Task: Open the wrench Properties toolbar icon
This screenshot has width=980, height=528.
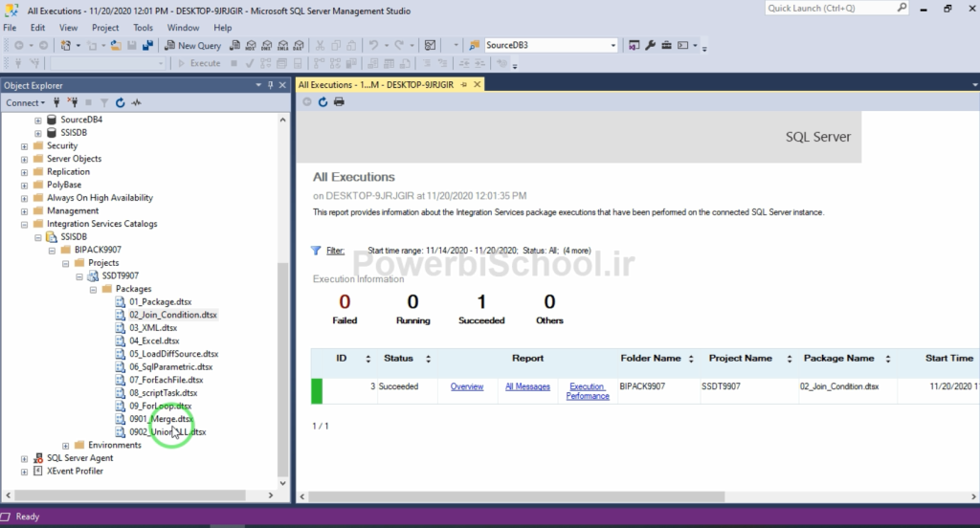Action: (x=650, y=45)
